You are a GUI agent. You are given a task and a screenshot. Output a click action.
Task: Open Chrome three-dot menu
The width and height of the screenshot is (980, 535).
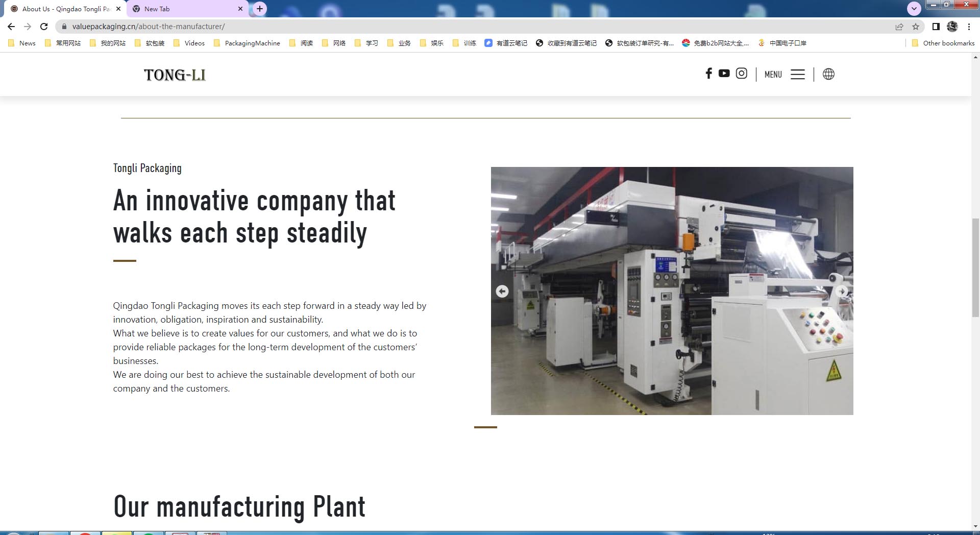pos(969,27)
